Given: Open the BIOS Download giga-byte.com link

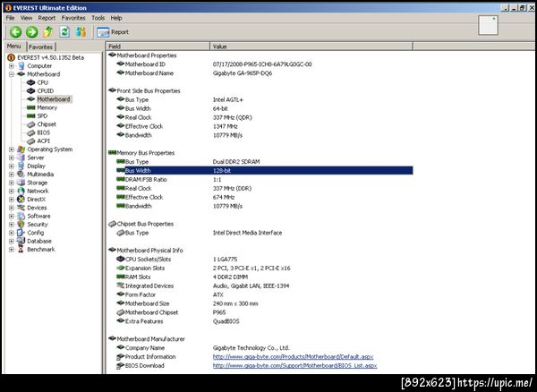Looking at the screenshot, I should click(294, 366).
